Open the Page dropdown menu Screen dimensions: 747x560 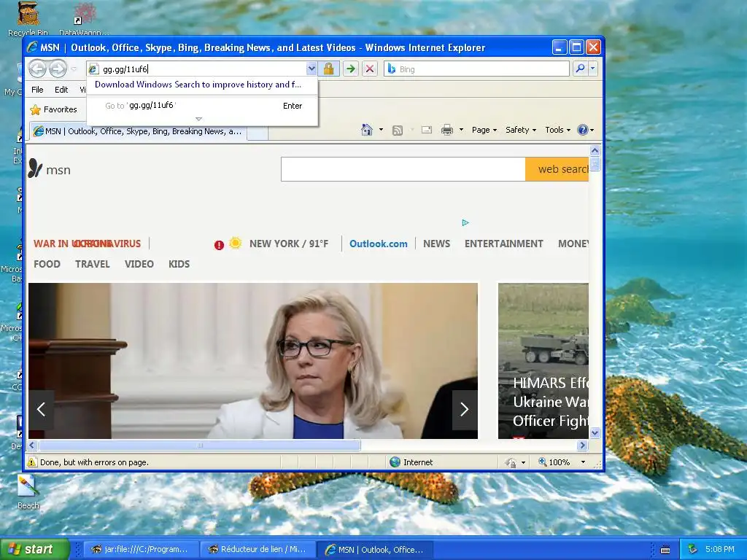484,130
